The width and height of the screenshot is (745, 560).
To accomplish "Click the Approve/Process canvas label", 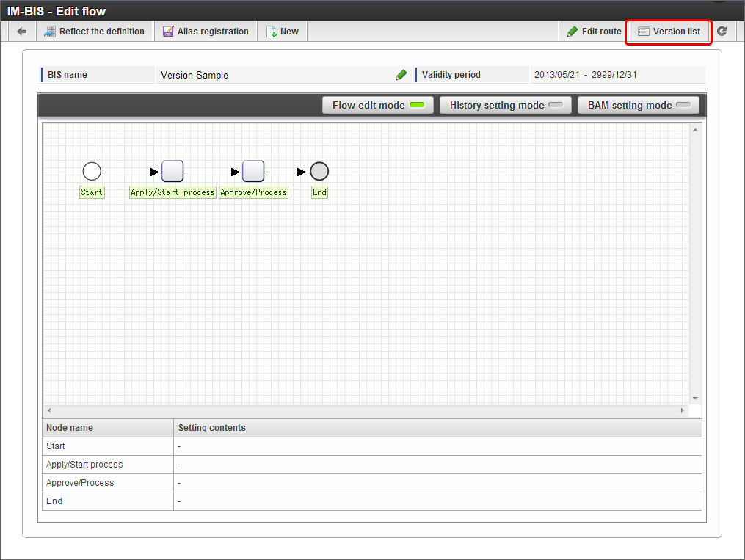I will (x=254, y=192).
